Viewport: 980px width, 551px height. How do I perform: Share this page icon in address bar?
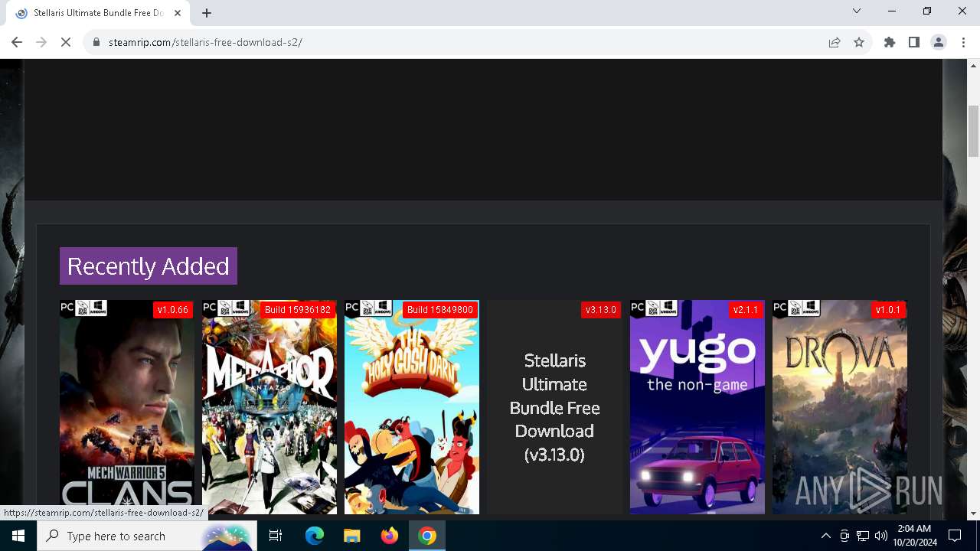(835, 42)
